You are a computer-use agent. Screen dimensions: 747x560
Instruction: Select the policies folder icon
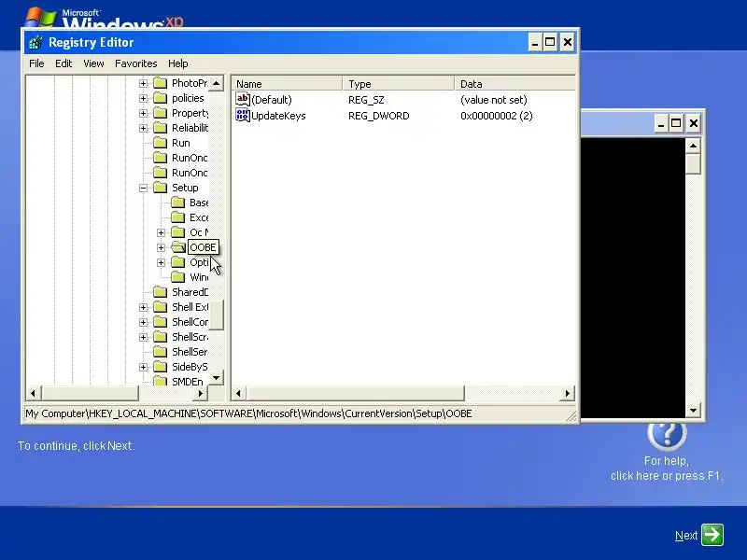(161, 98)
